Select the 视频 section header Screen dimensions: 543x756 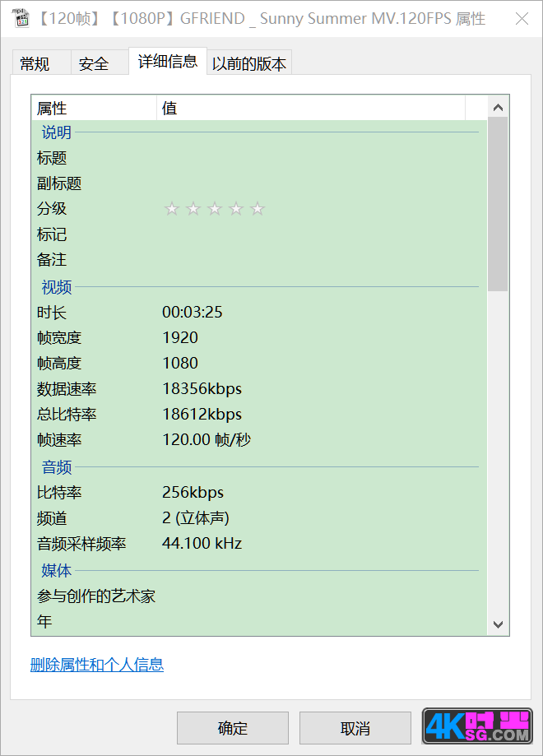coord(57,287)
